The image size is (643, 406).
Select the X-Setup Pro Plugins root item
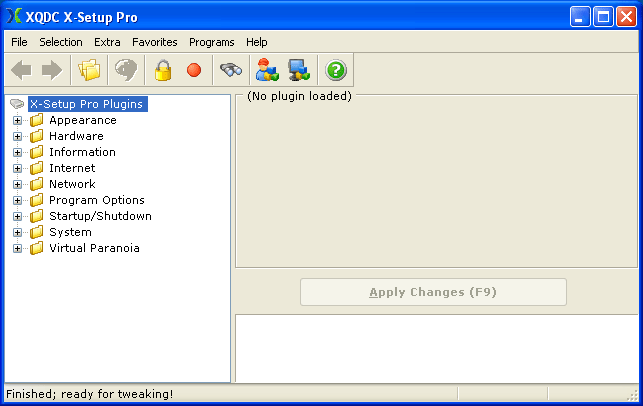click(87, 104)
